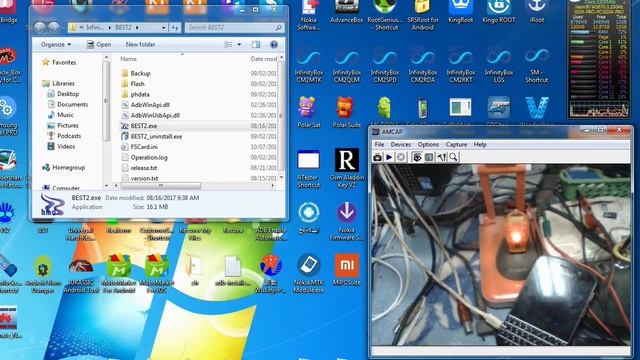Open the AMCAP Help menu
This screenshot has width=640, height=360.
coord(480,144)
